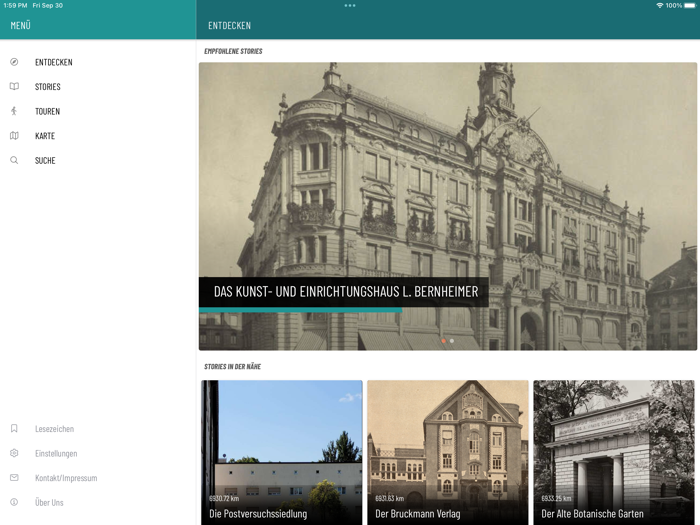Click the Empfohlene Stories section heading
700x525 pixels.
point(233,51)
